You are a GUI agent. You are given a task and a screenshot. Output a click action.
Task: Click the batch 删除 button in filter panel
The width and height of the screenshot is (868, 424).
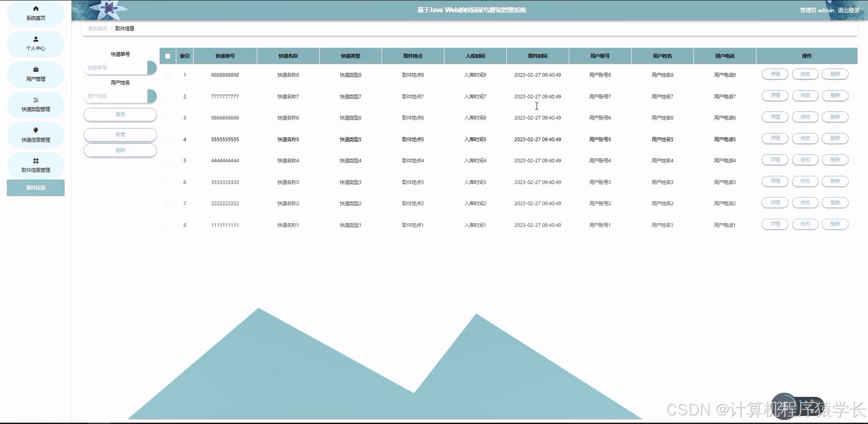120,150
